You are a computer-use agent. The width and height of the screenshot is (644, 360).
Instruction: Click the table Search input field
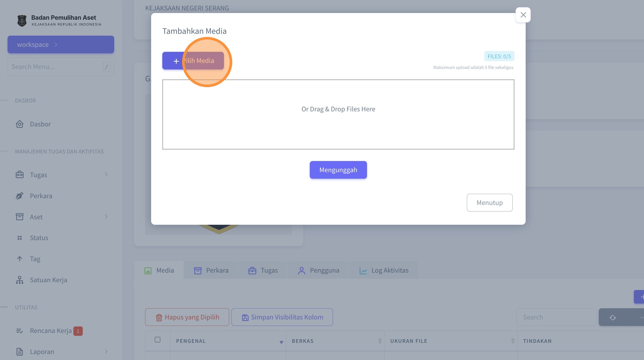556,317
